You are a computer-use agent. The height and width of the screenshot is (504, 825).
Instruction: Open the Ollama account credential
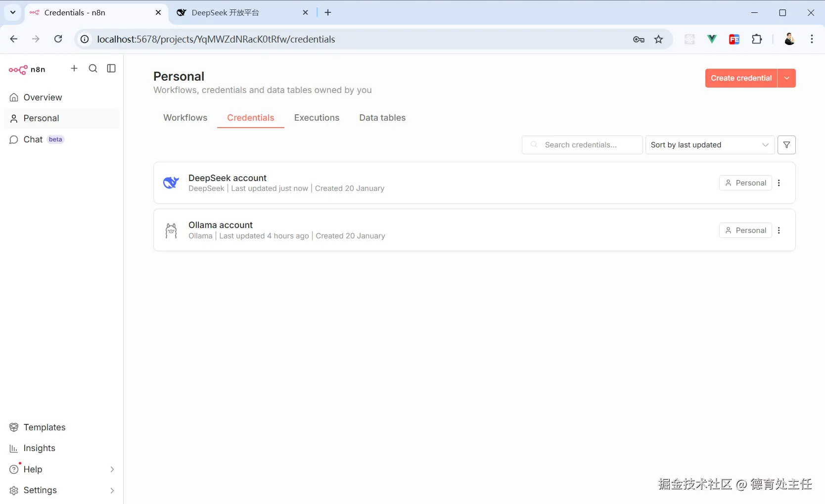(x=474, y=230)
